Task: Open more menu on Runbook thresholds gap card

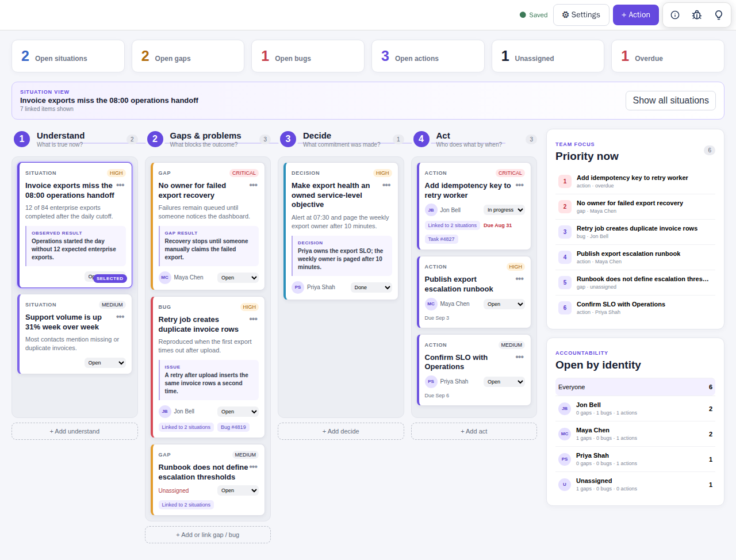Action: click(x=254, y=467)
